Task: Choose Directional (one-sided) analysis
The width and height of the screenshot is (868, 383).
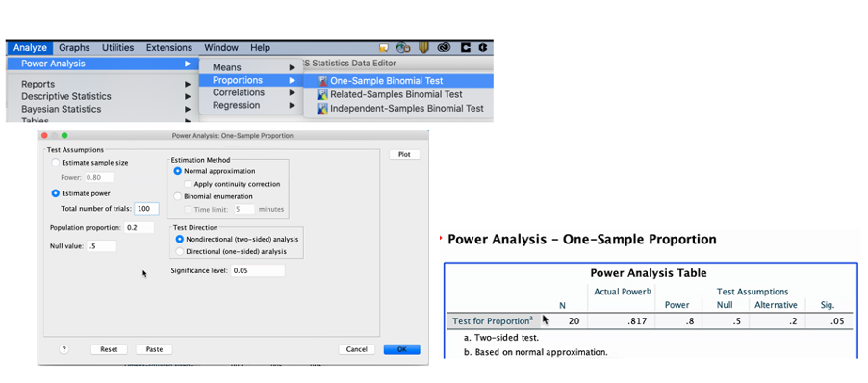Action: pyautogui.click(x=179, y=251)
